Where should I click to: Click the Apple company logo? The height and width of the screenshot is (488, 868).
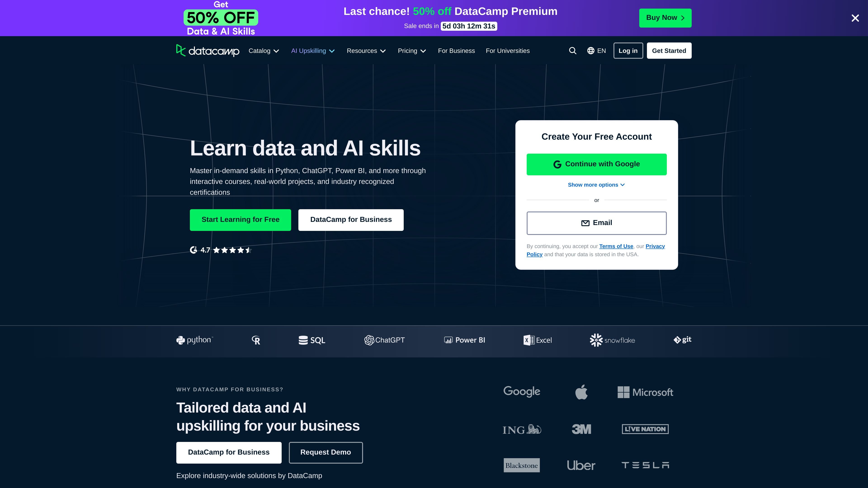click(581, 392)
